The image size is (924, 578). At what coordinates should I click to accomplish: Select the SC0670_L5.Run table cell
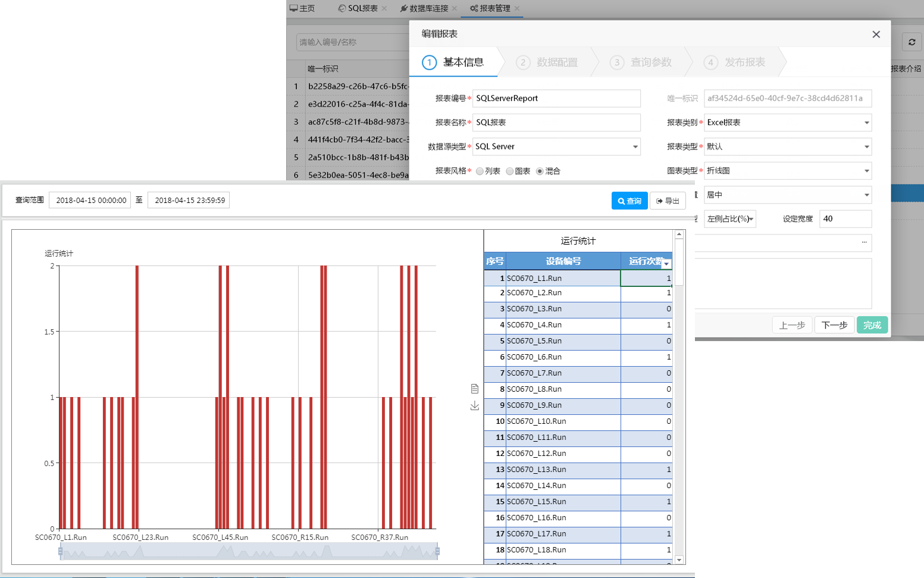coord(563,341)
